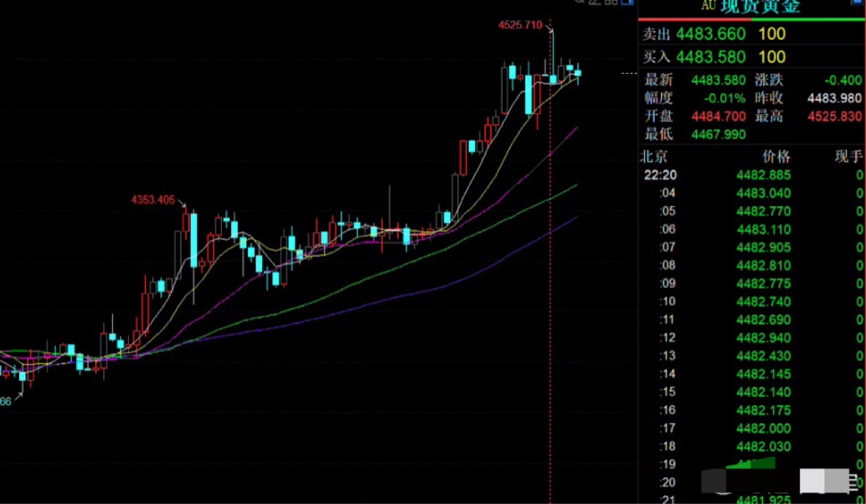Select the tick price 4482.905
The height and width of the screenshot is (504, 866).
(x=764, y=248)
